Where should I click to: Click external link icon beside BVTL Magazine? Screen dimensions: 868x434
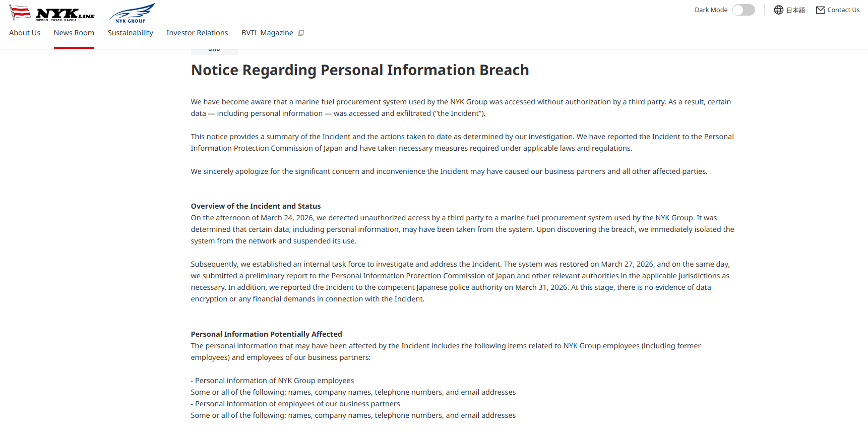point(301,33)
